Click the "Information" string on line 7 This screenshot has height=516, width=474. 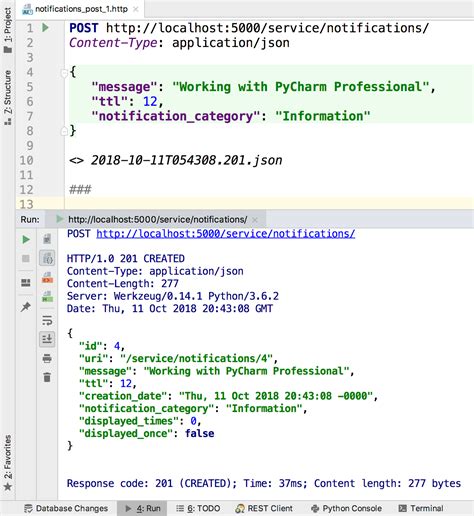point(323,116)
